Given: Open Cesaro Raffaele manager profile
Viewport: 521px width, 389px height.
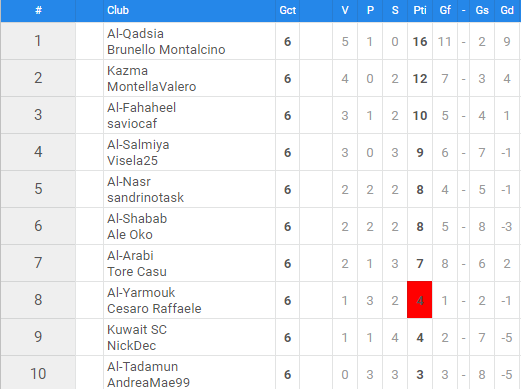Looking at the screenshot, I should click(x=154, y=309).
